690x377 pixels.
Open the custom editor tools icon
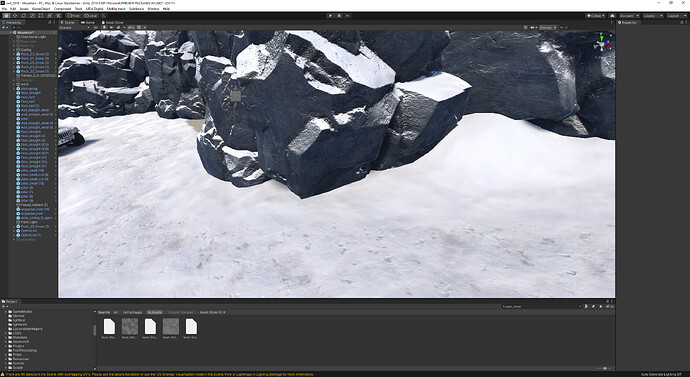tap(58, 16)
